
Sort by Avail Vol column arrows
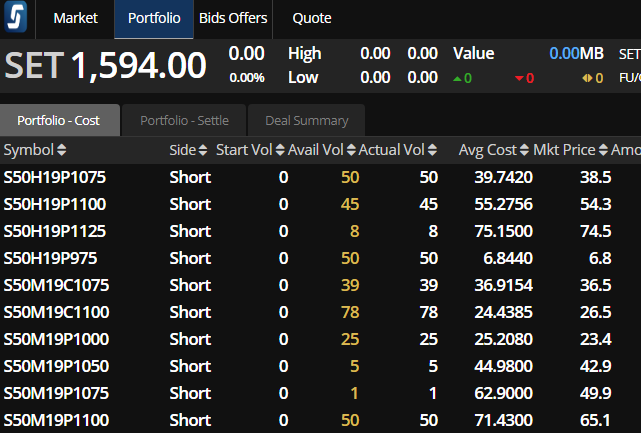pos(351,150)
